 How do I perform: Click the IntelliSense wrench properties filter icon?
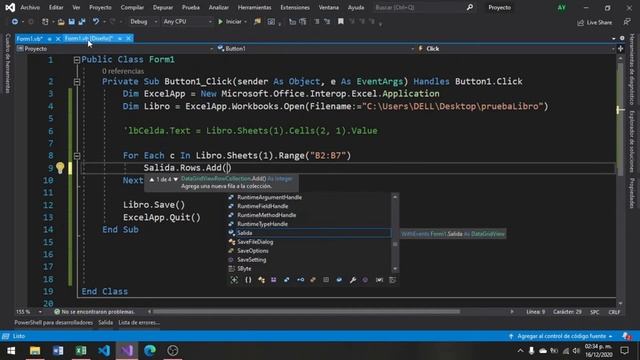[x=353, y=280]
